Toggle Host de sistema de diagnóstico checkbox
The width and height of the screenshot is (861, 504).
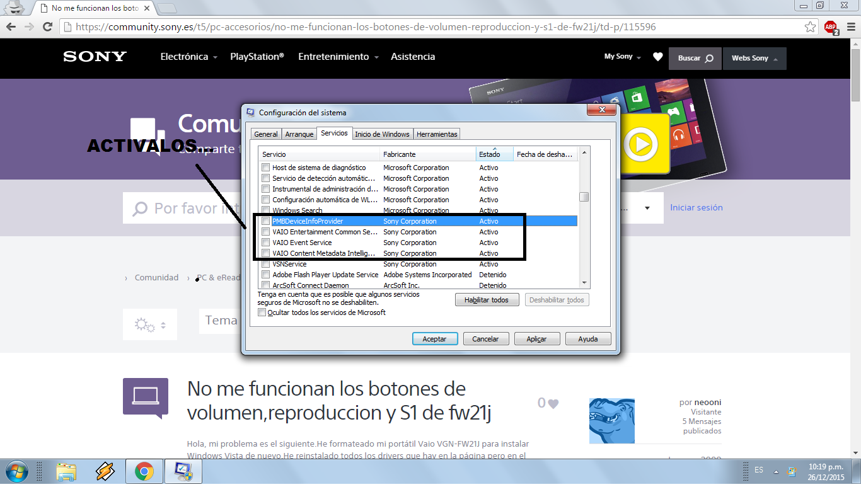[x=266, y=168]
